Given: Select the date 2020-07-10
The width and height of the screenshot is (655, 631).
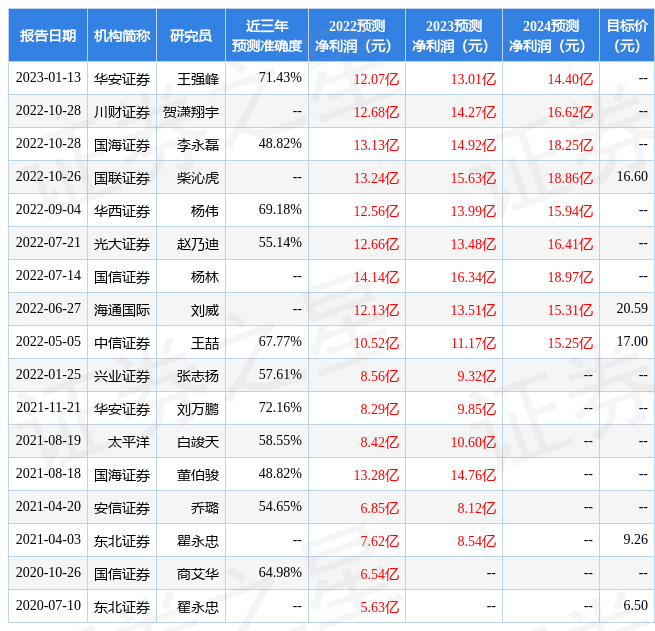Looking at the screenshot, I should coord(48,606).
